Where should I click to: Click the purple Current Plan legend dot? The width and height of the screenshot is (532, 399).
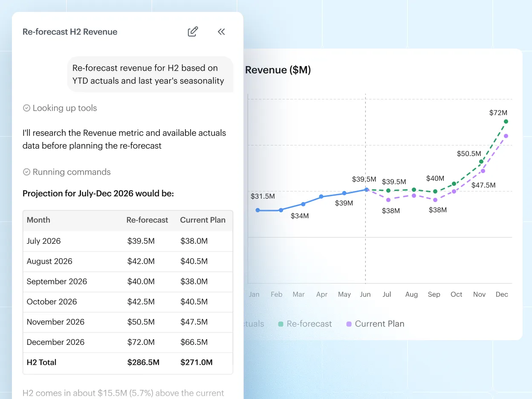coord(349,324)
